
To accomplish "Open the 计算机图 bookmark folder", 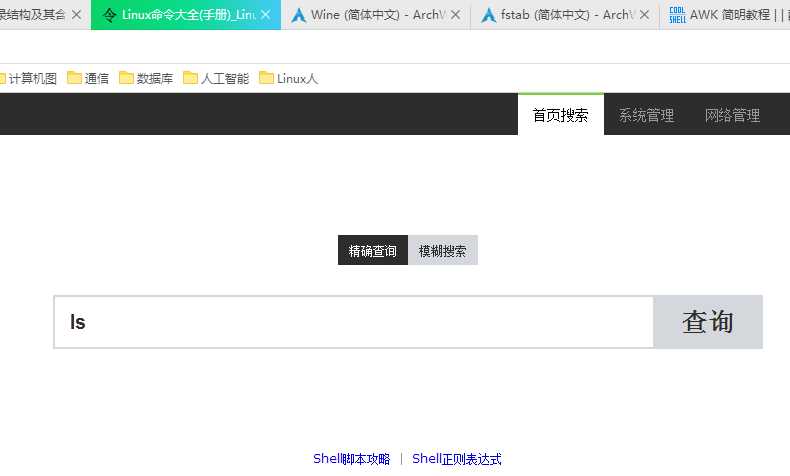I will coord(28,79).
